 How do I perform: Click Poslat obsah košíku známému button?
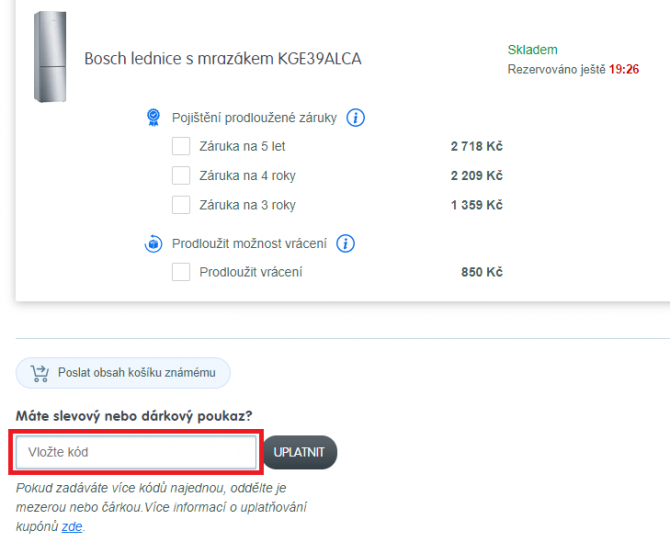point(123,373)
